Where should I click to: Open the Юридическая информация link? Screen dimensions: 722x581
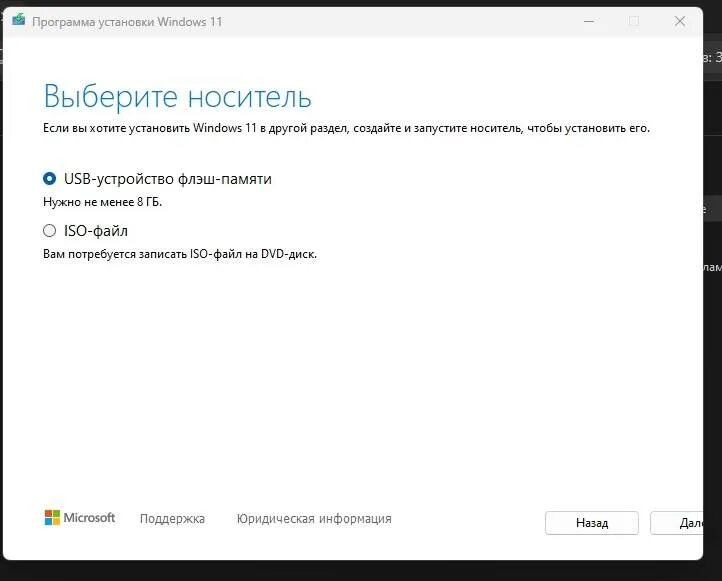pyautogui.click(x=314, y=519)
